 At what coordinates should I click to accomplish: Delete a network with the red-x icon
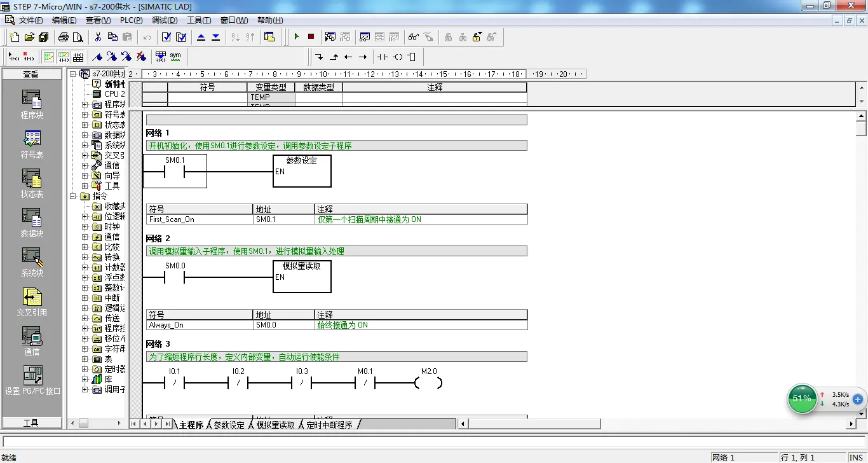coord(28,57)
